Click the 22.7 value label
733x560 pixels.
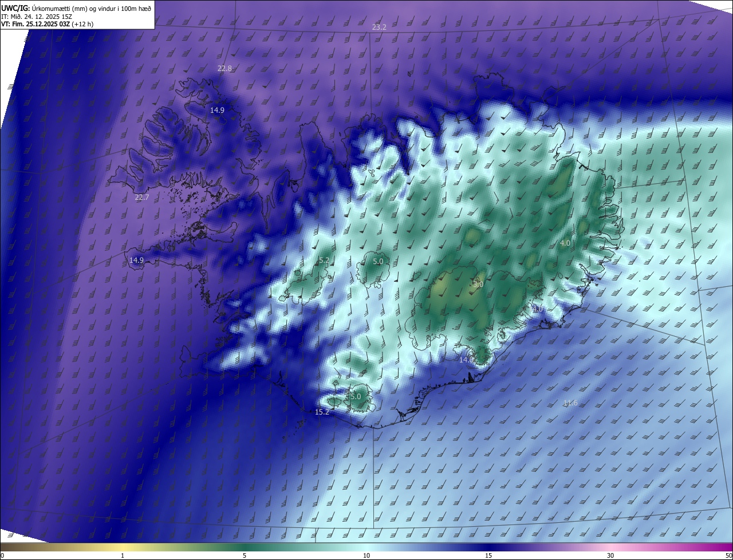pyautogui.click(x=141, y=198)
